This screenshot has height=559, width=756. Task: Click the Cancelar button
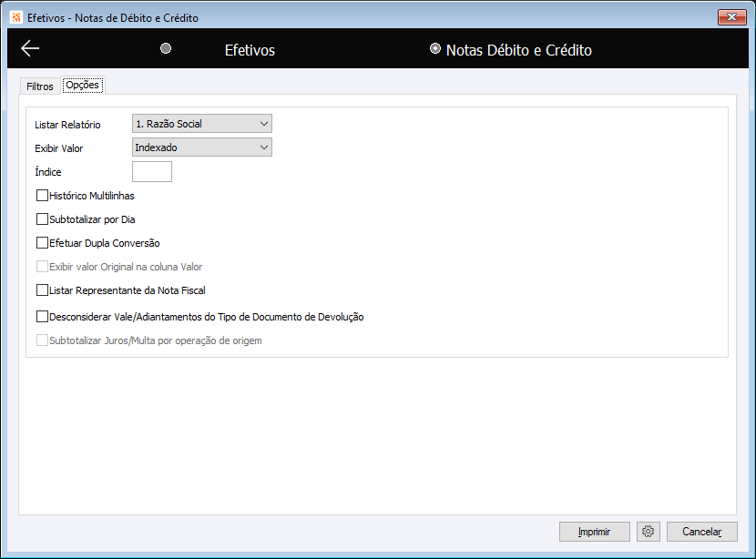click(x=702, y=532)
